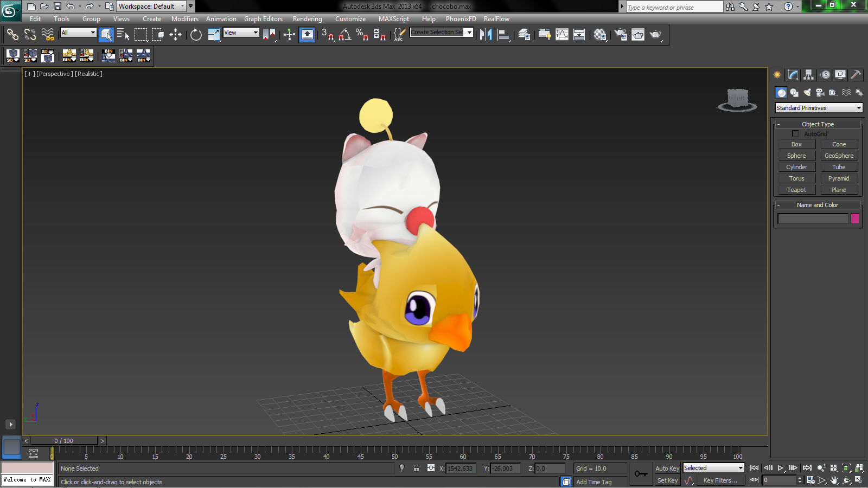The width and height of the screenshot is (868, 488).
Task: Toggle Auto Key animation mode
Action: 667,468
